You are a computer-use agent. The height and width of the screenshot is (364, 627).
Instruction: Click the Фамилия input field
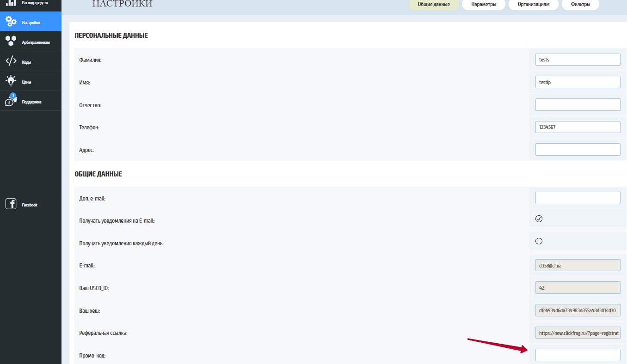tap(578, 60)
